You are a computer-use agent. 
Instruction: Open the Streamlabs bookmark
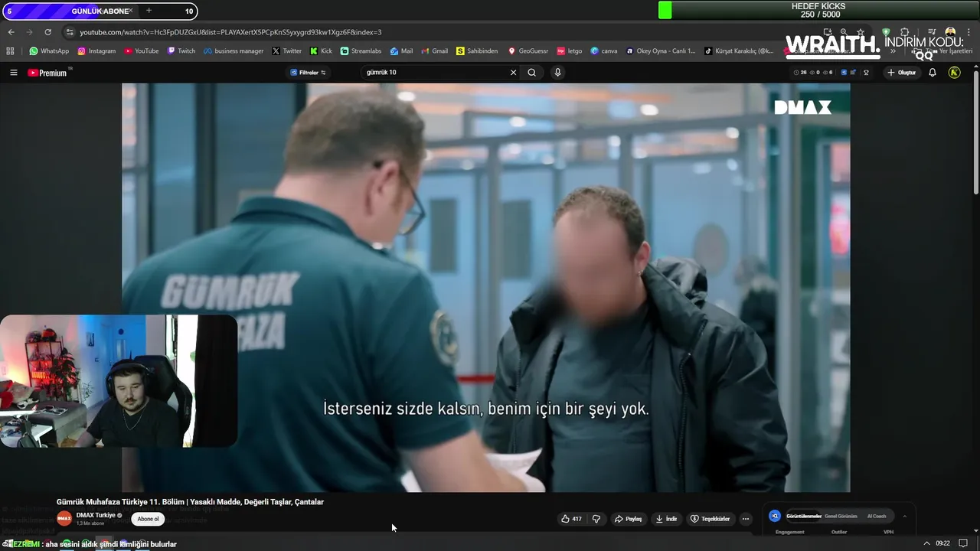coord(361,51)
